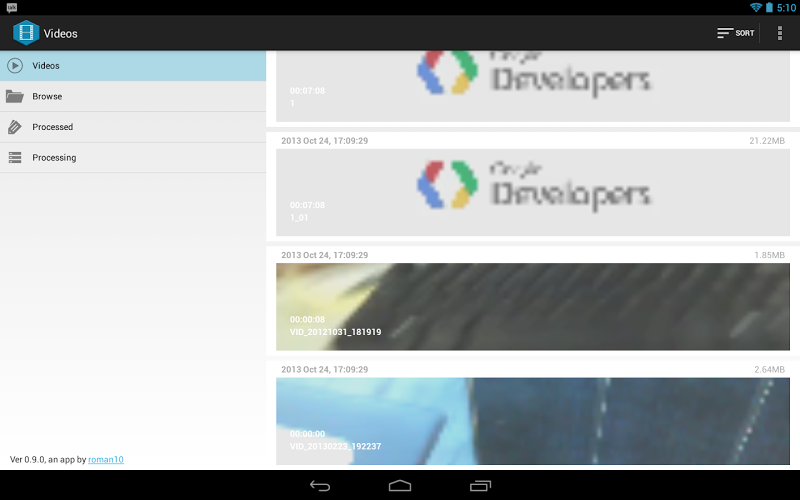Viewport: 800px width, 500px height.
Task: Click the Processed pencil icon
Action: (15, 127)
